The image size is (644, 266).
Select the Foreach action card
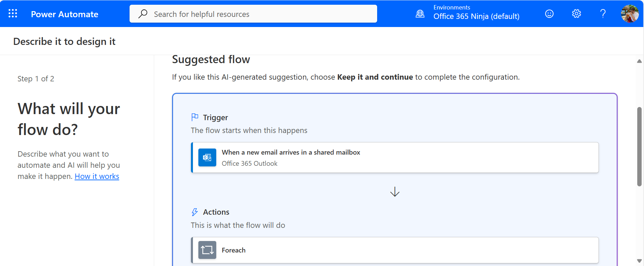[395, 250]
